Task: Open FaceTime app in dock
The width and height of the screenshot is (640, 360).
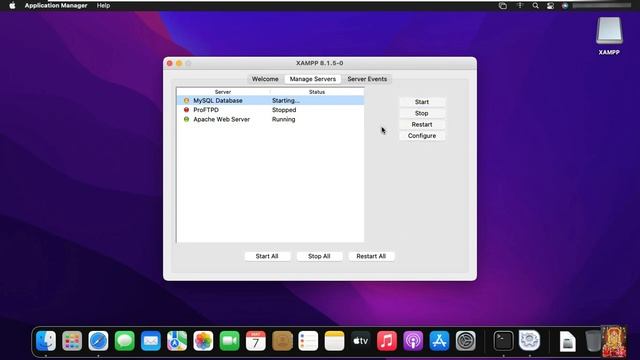Action: (x=229, y=340)
